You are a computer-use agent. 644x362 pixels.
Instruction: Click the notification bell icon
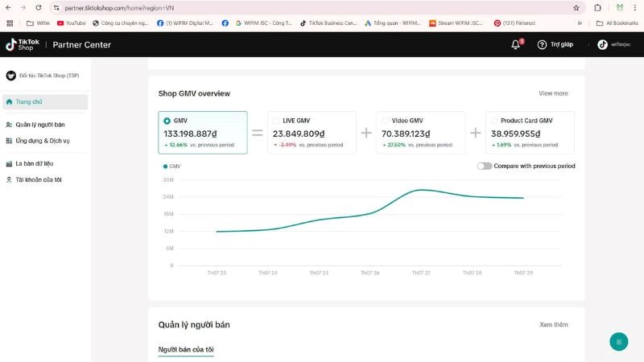(x=516, y=44)
